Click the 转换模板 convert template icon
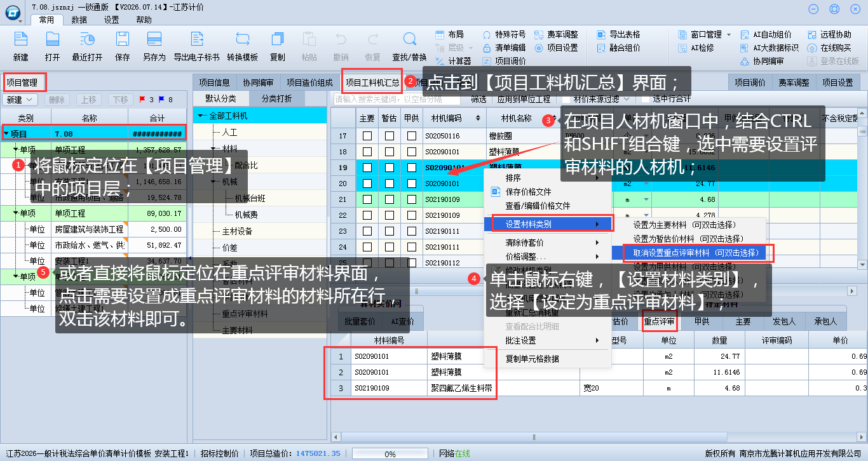 click(243, 39)
